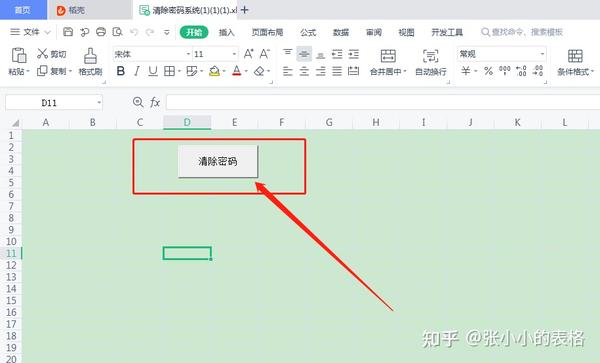Align text left horizontally

[287, 71]
